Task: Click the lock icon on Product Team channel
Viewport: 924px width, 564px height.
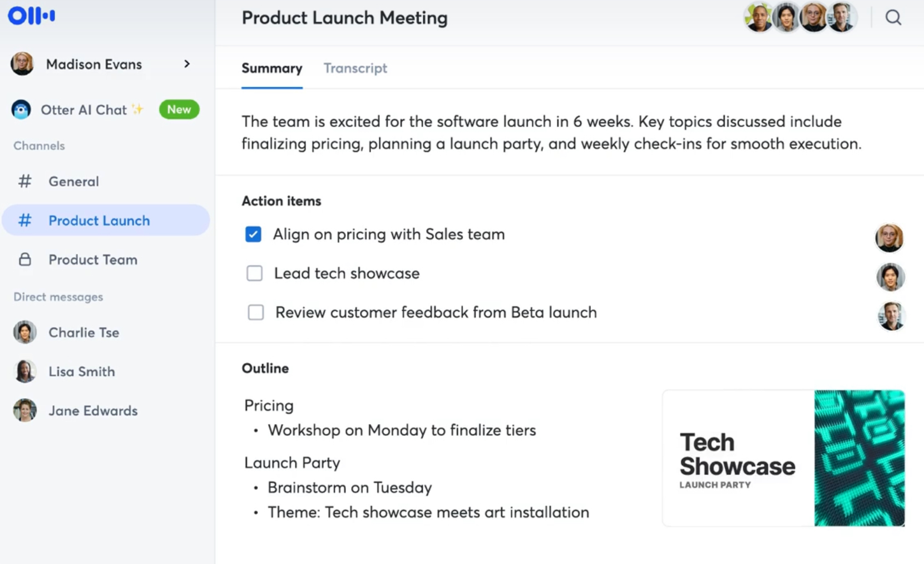Action: coord(24,259)
